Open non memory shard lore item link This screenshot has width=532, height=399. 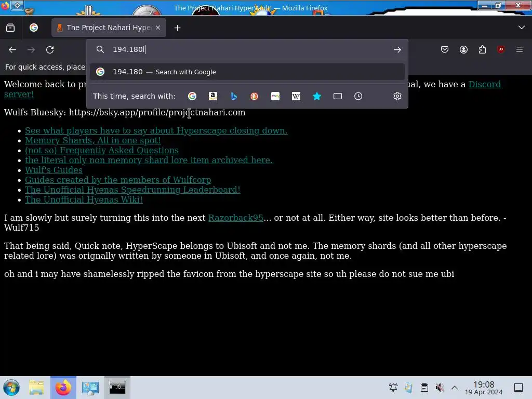[149, 160]
